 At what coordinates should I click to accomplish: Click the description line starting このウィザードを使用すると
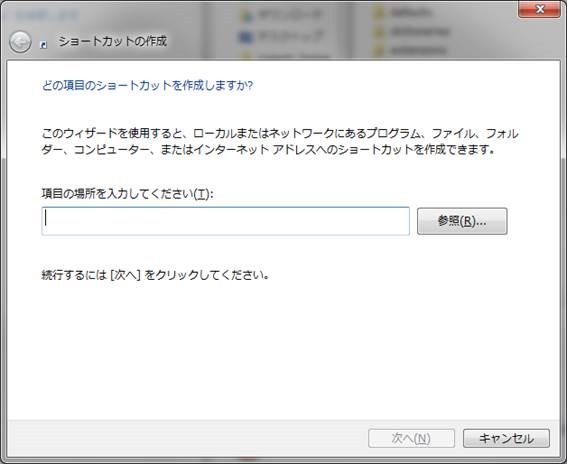click(280, 133)
